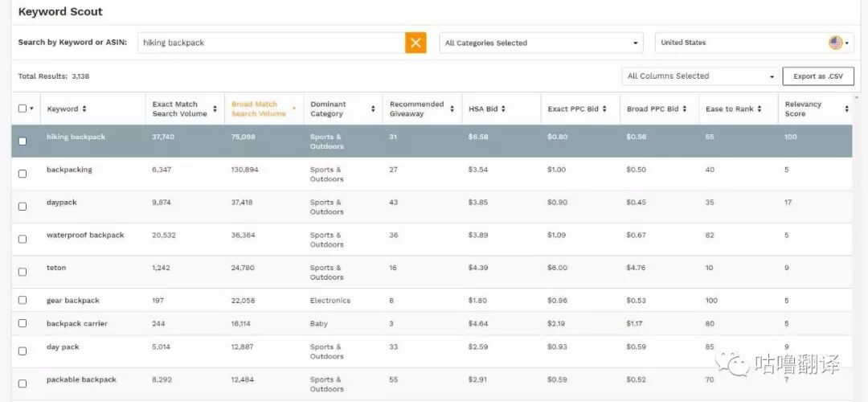Click the 'Electronics' category cell
The image size is (868, 402).
click(x=330, y=300)
